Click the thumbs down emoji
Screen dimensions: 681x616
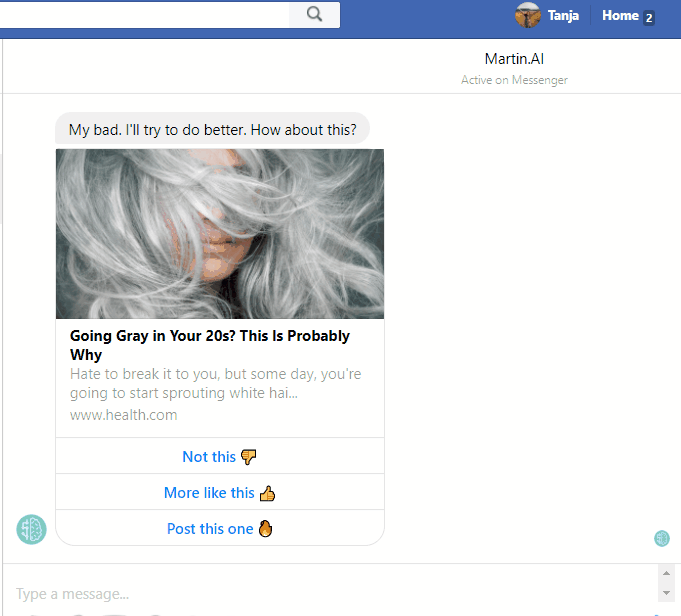(x=249, y=457)
